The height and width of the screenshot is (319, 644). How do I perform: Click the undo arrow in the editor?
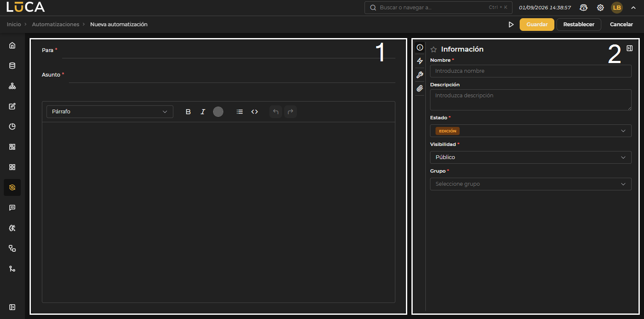276,112
